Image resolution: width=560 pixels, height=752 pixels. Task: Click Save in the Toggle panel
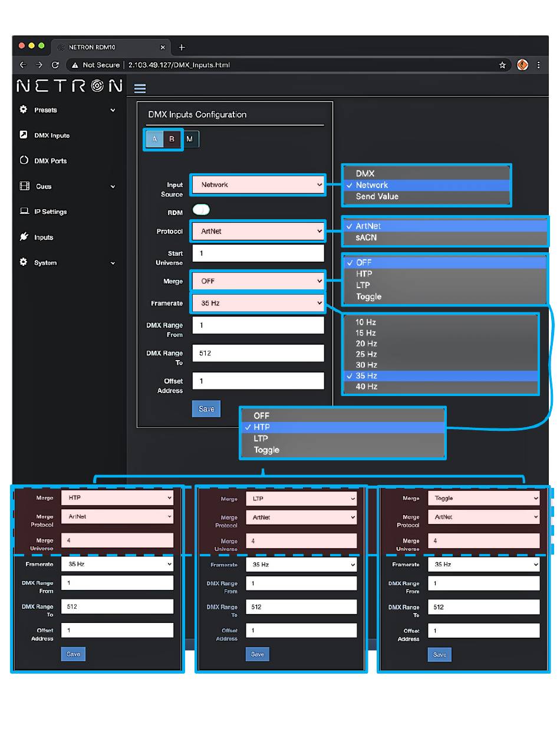pos(440,655)
